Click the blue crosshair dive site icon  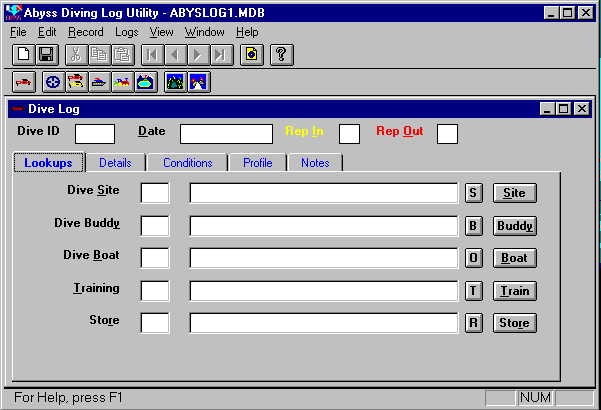click(x=53, y=82)
